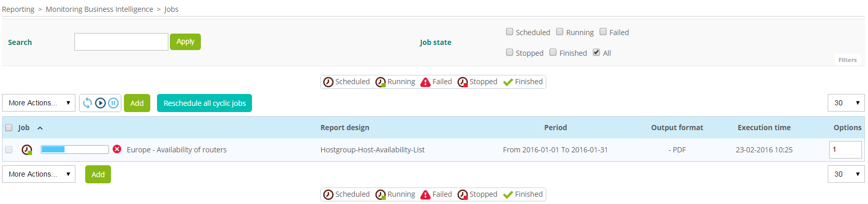Click the Failed warning icon in the top legend
868x204 pixels.
[x=425, y=82]
